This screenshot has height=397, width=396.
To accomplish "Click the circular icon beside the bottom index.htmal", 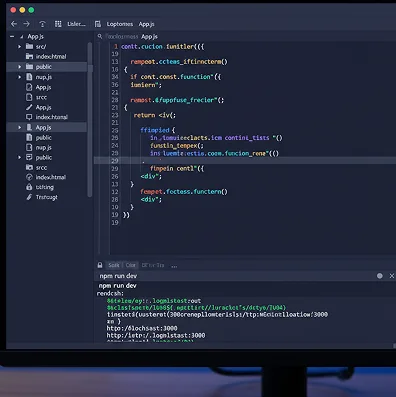I will 29,177.
